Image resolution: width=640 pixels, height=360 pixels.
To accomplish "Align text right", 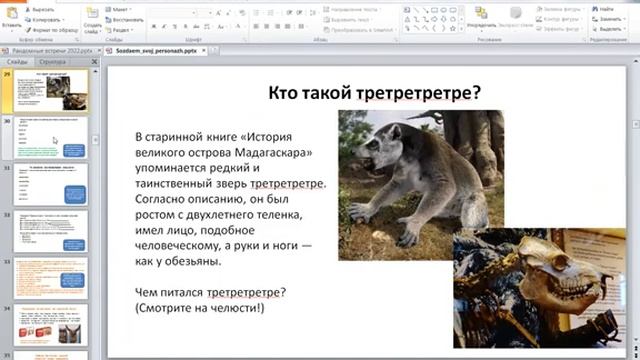I will (x=277, y=27).
